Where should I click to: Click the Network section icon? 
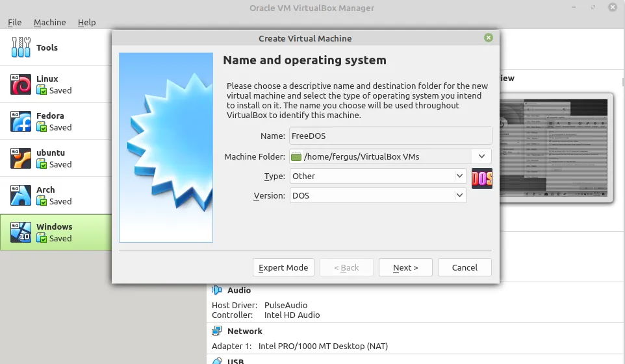pyautogui.click(x=217, y=331)
